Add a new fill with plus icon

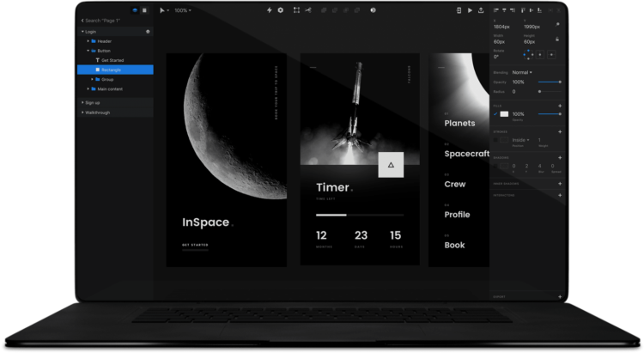point(560,106)
